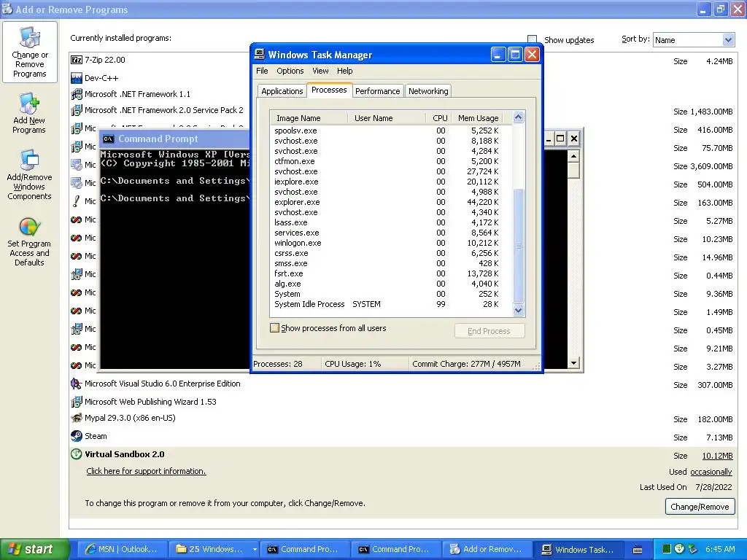The image size is (747, 560).
Task: Click the Visual Studio 6.0 Enterprise Edition icon
Action: coord(76,384)
